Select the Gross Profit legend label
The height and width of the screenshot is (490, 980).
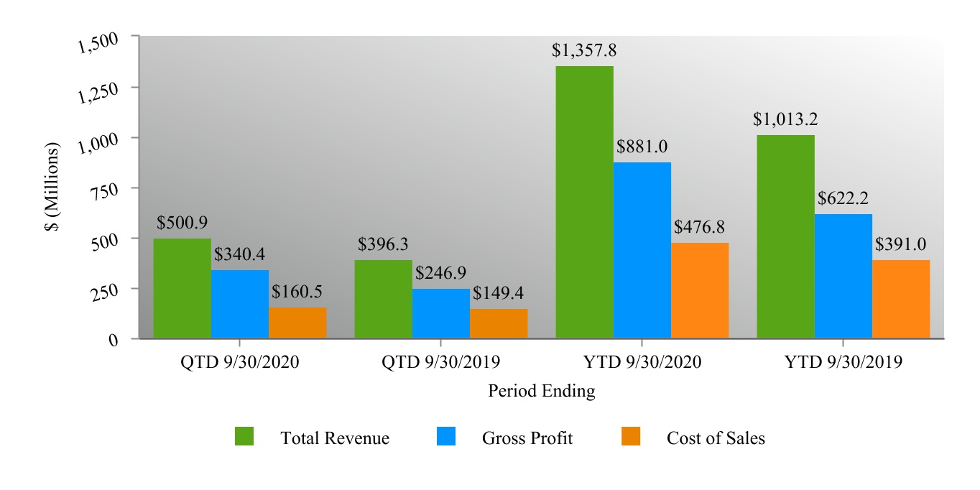click(527, 438)
